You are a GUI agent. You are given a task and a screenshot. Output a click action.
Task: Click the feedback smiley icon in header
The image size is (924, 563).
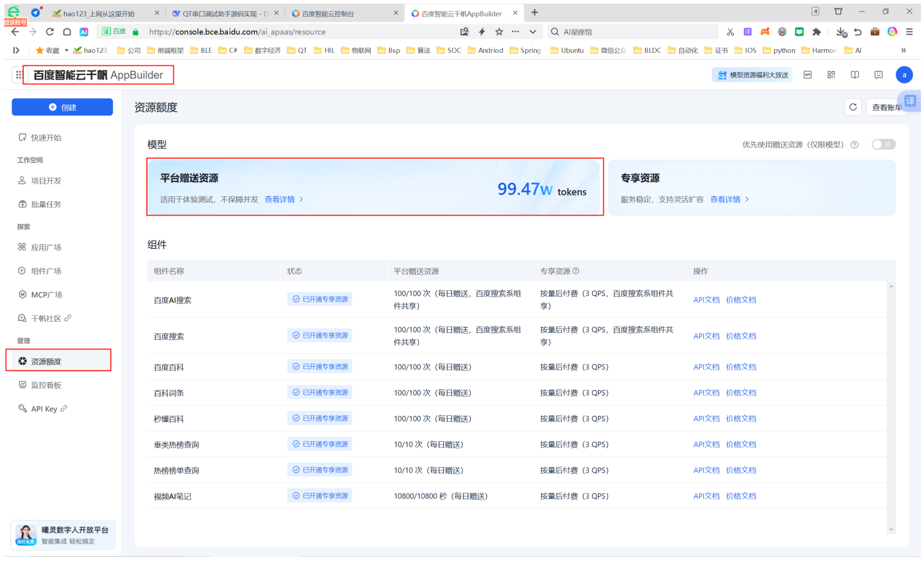click(879, 75)
